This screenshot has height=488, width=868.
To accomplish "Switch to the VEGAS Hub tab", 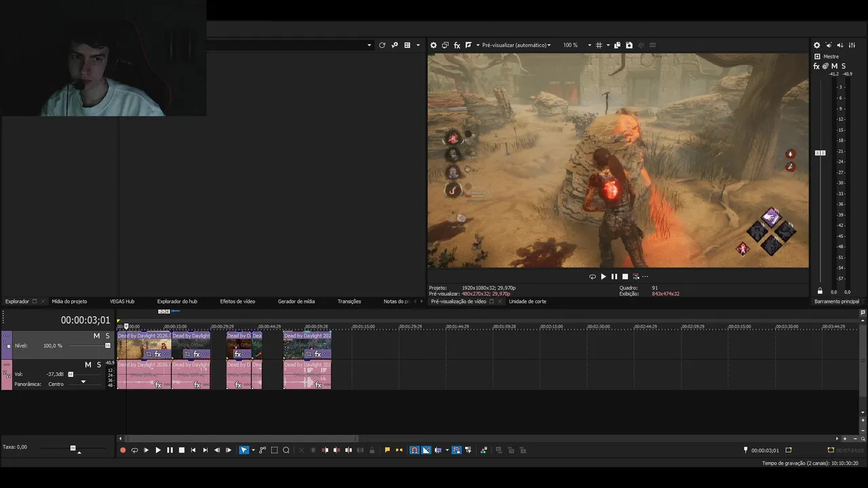I will (122, 302).
